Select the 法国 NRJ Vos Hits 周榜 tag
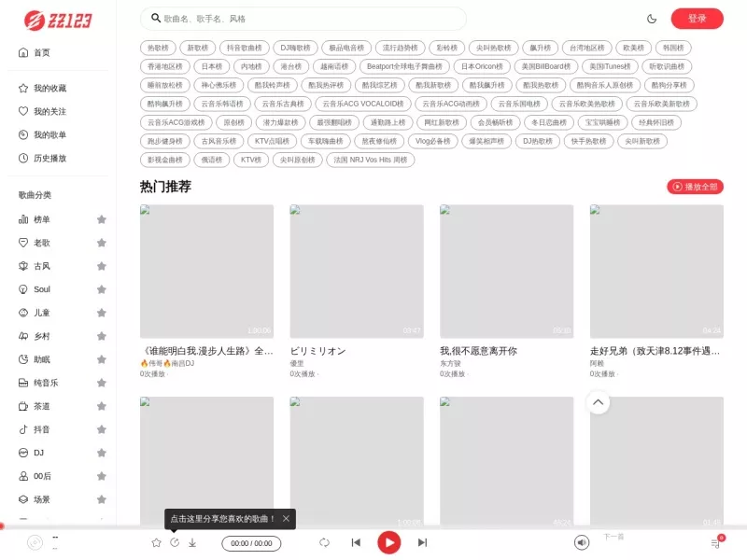Image resolution: width=747 pixels, height=560 pixels. pyautogui.click(x=370, y=160)
